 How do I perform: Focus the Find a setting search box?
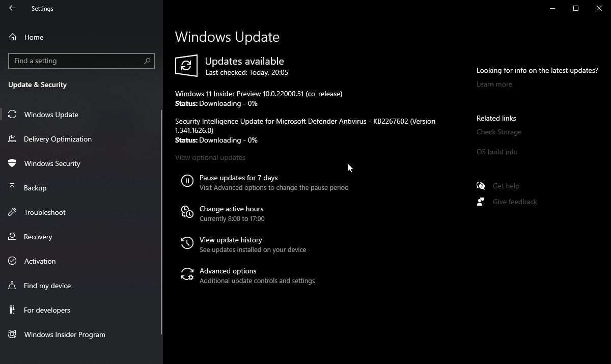point(81,61)
